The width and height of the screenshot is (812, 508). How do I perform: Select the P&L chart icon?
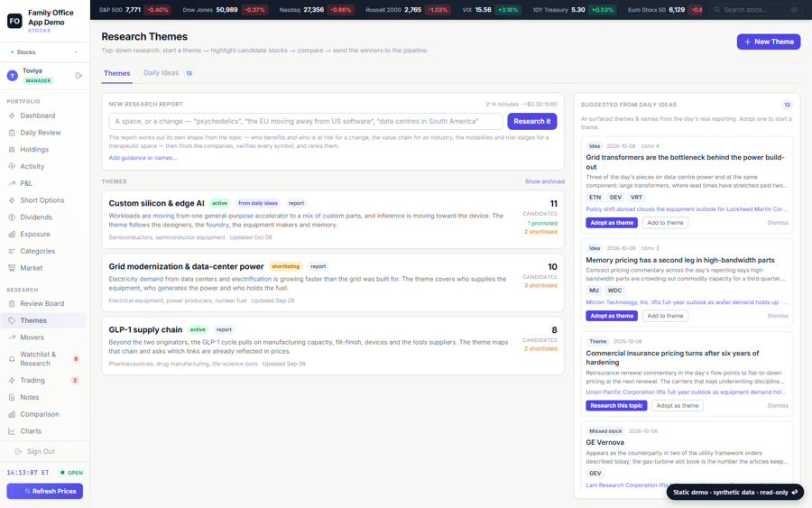pos(12,183)
